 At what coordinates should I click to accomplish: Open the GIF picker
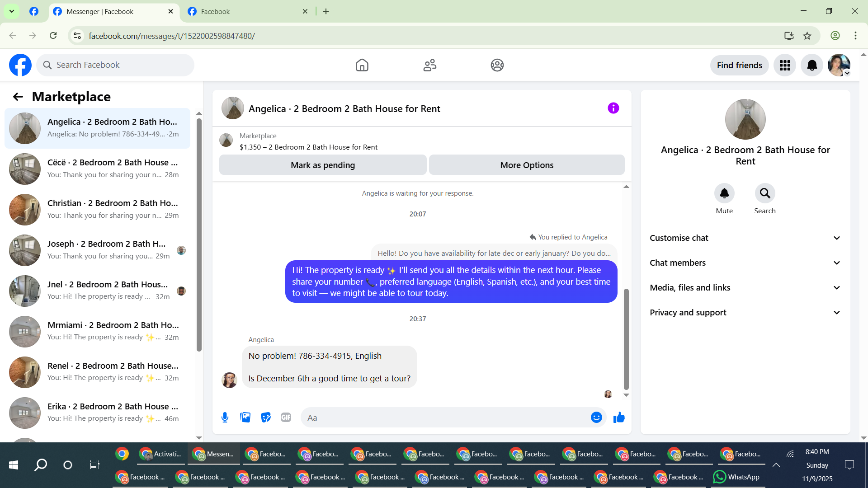(286, 418)
